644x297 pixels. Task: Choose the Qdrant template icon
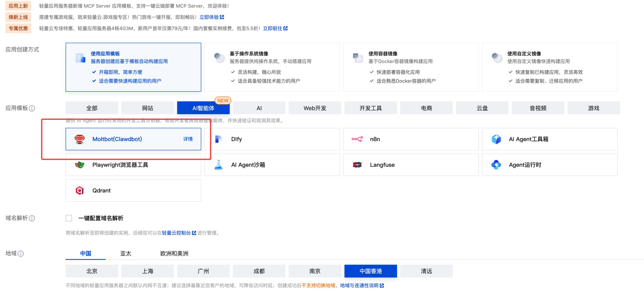point(80,191)
